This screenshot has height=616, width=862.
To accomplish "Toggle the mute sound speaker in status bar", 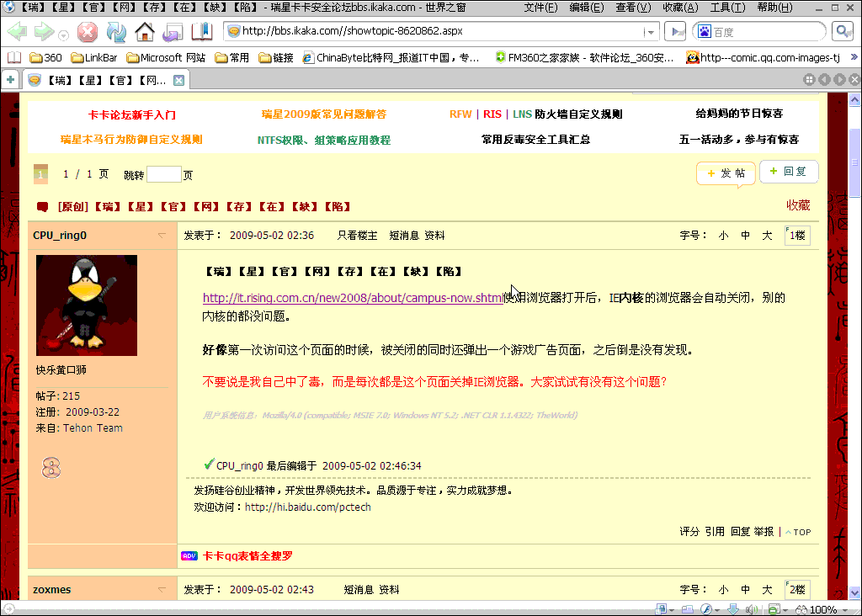I will pos(752,609).
